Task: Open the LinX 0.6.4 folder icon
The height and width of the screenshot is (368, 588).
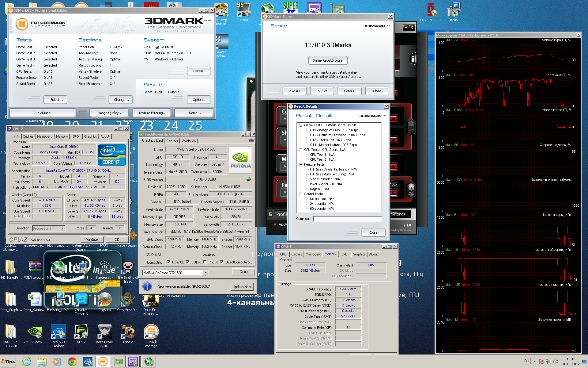Action: pos(11,336)
